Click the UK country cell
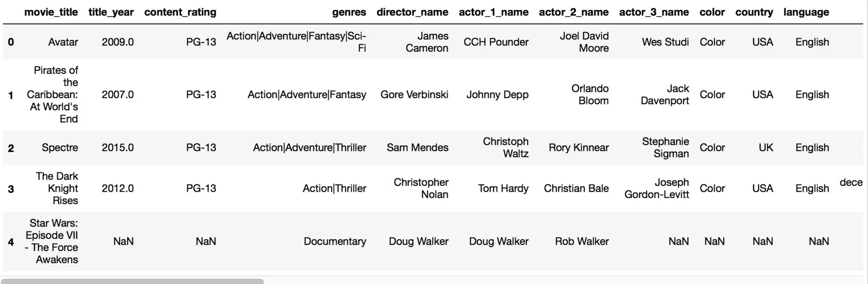Screen dimensions: 868x284 (766, 148)
